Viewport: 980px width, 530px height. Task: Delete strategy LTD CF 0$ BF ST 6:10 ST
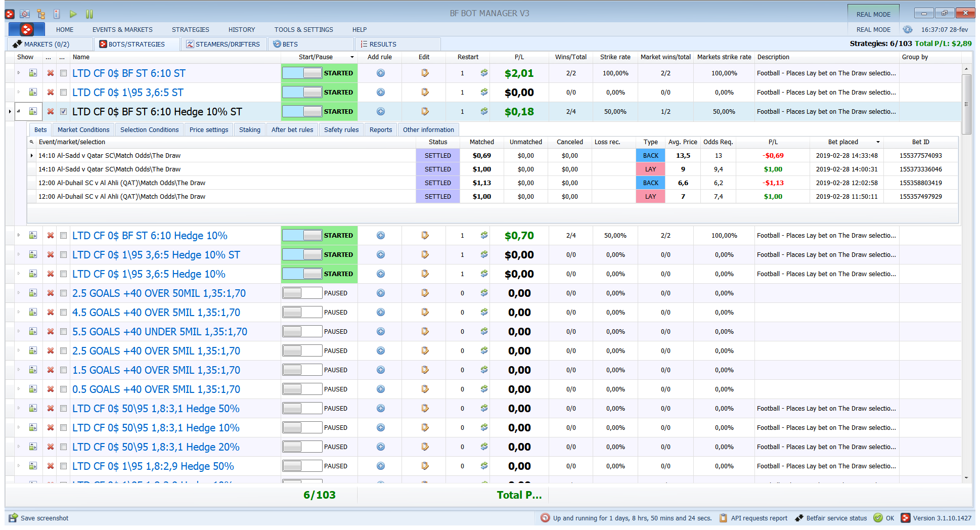click(x=51, y=73)
